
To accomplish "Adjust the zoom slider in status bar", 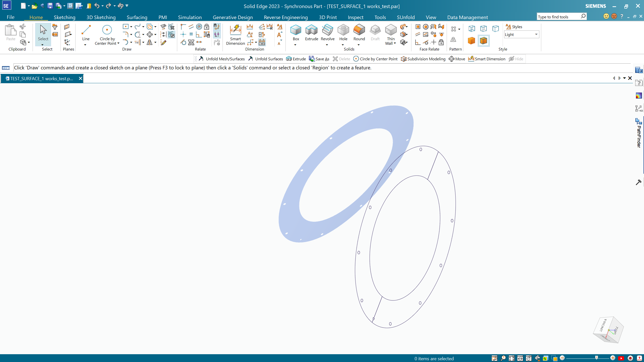I will click(x=596, y=358).
